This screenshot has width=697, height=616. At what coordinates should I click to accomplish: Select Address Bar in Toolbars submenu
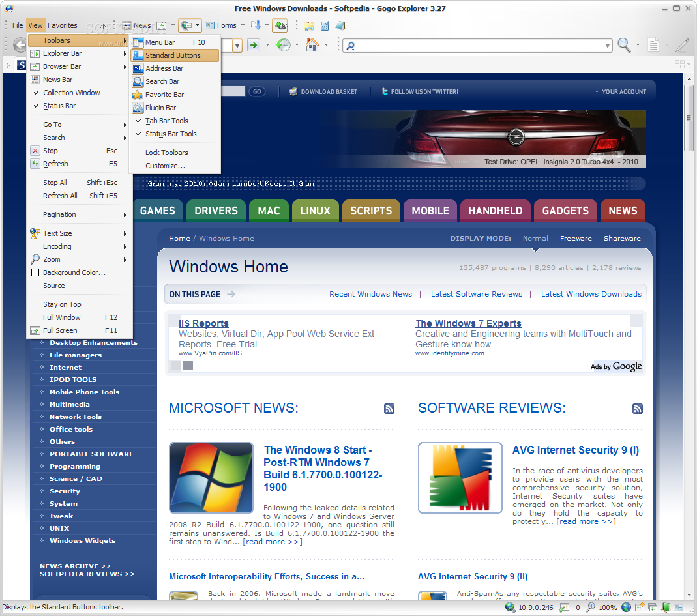tap(175, 68)
